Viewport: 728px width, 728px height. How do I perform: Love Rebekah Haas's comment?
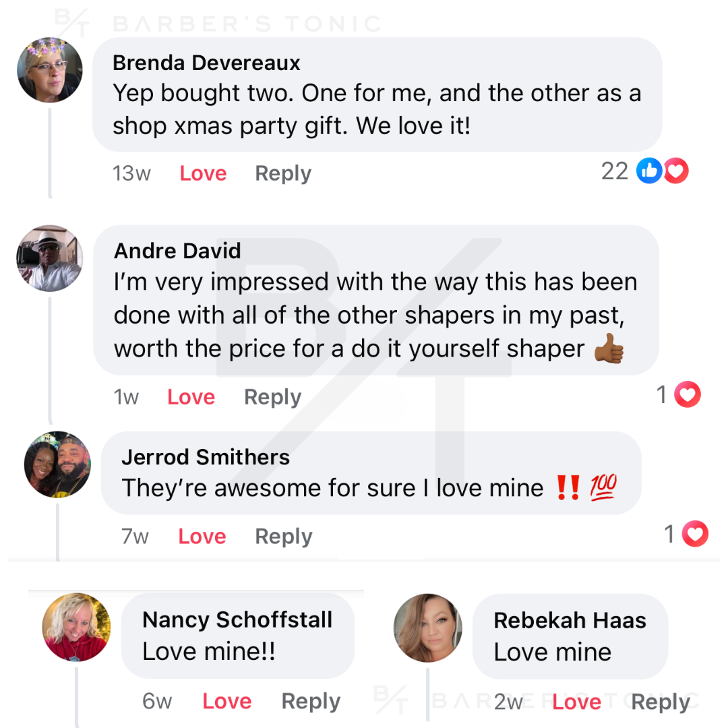click(x=576, y=702)
